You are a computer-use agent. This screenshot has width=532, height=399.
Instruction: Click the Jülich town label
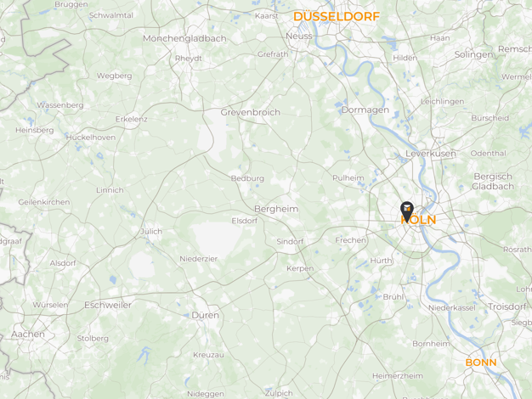tap(151, 232)
